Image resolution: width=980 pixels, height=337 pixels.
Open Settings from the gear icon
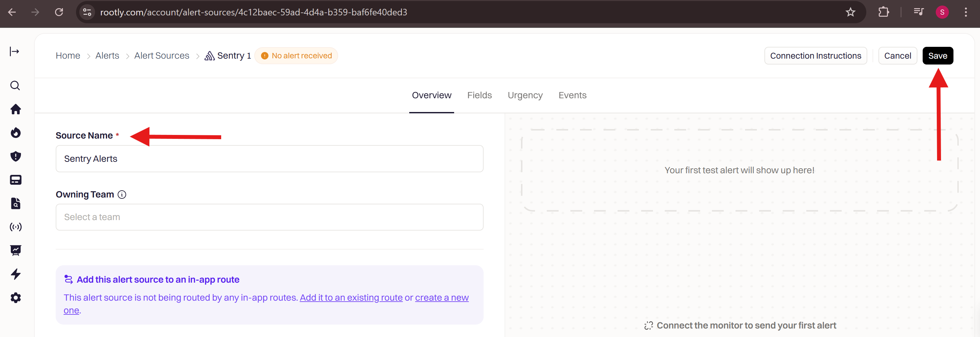[x=15, y=297]
